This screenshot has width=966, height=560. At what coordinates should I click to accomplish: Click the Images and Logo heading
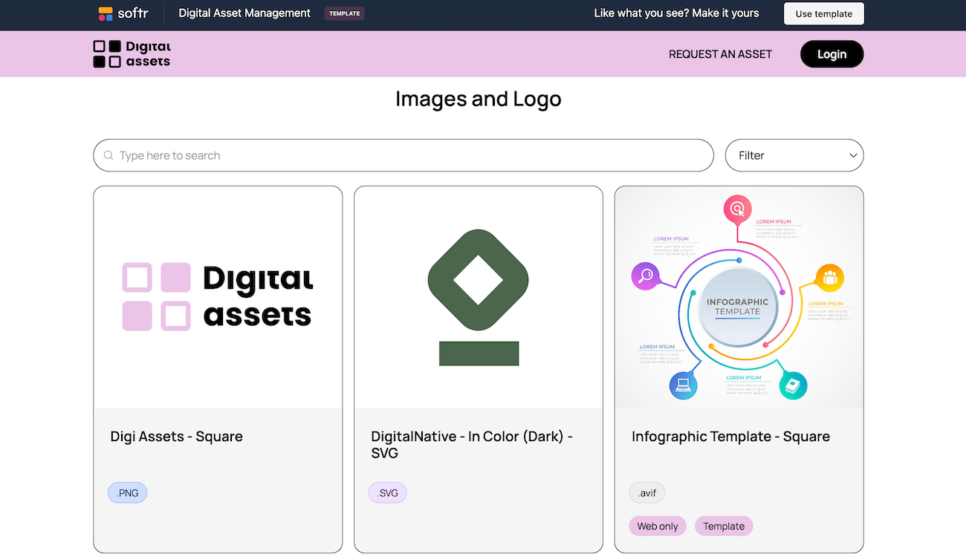pos(479,99)
